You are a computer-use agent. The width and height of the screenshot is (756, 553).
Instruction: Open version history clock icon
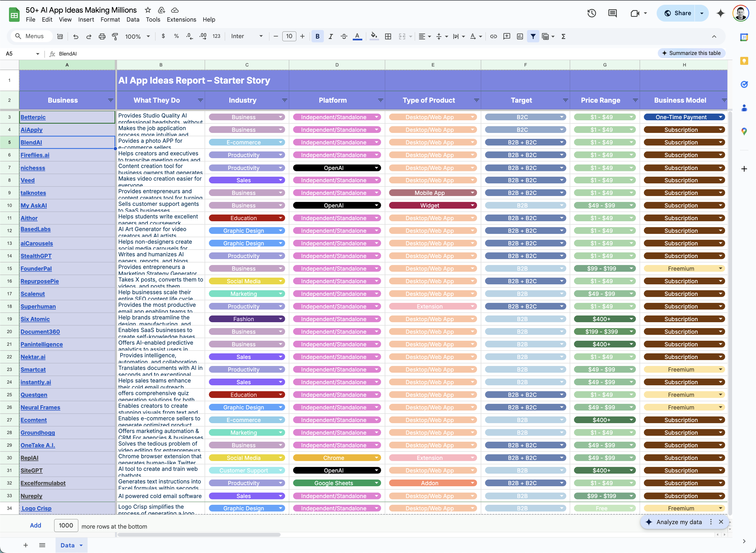point(592,13)
